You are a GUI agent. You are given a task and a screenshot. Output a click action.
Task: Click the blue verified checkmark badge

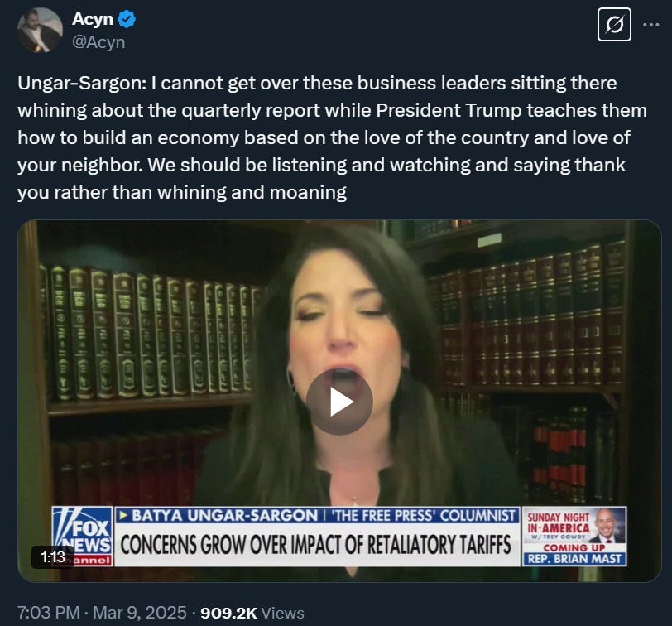[127, 20]
